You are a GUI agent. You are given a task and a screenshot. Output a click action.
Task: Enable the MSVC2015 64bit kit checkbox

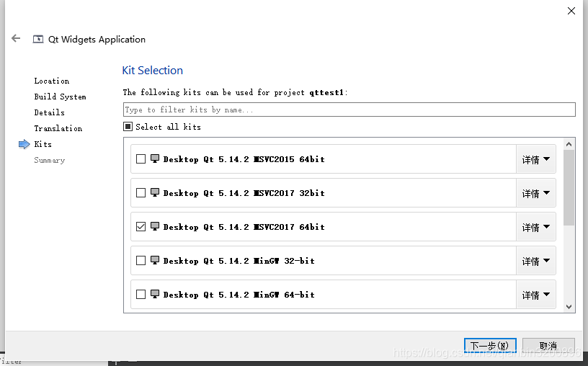pyautogui.click(x=141, y=159)
